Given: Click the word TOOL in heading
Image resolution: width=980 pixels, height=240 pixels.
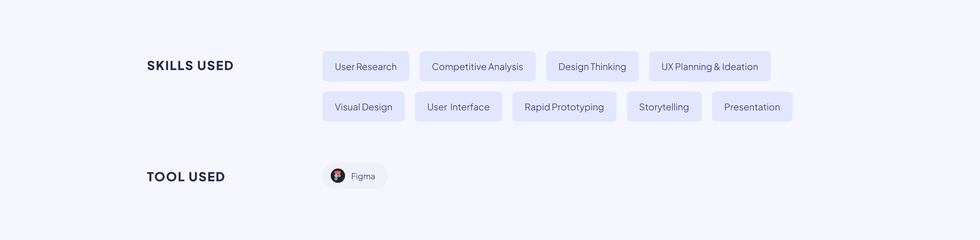Looking at the screenshot, I should pos(166,177).
